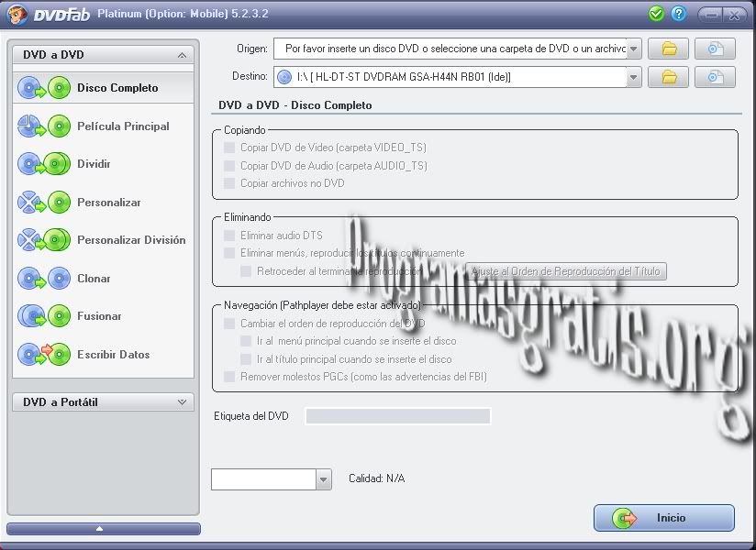The image size is (756, 550).
Task: Toggle Ir al título principal checkbox
Action: pos(246,359)
